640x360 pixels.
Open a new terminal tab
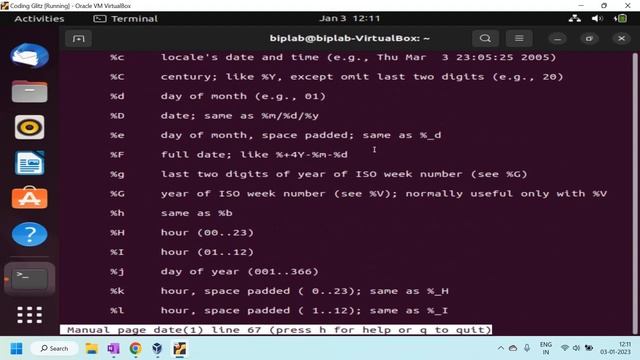(x=78, y=38)
